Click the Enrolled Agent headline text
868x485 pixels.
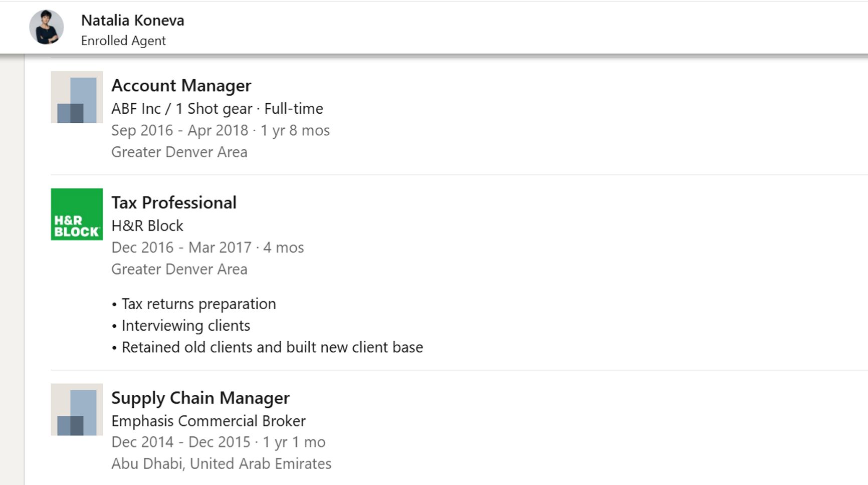(x=123, y=41)
